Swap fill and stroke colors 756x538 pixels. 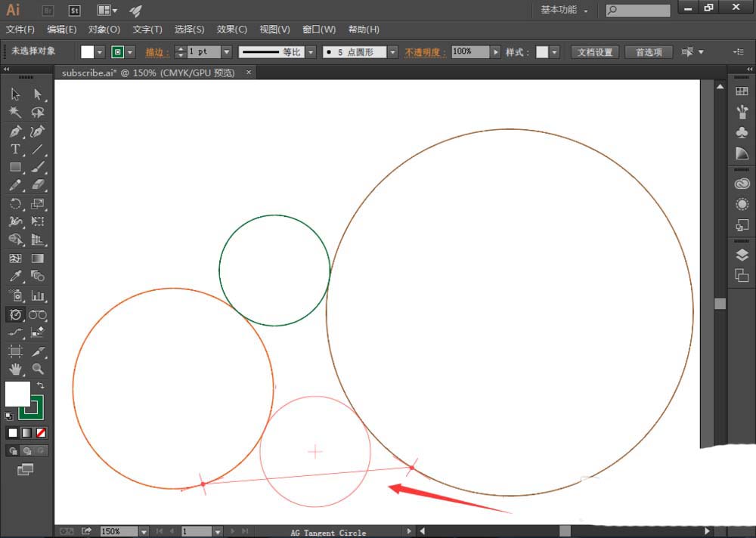click(41, 385)
